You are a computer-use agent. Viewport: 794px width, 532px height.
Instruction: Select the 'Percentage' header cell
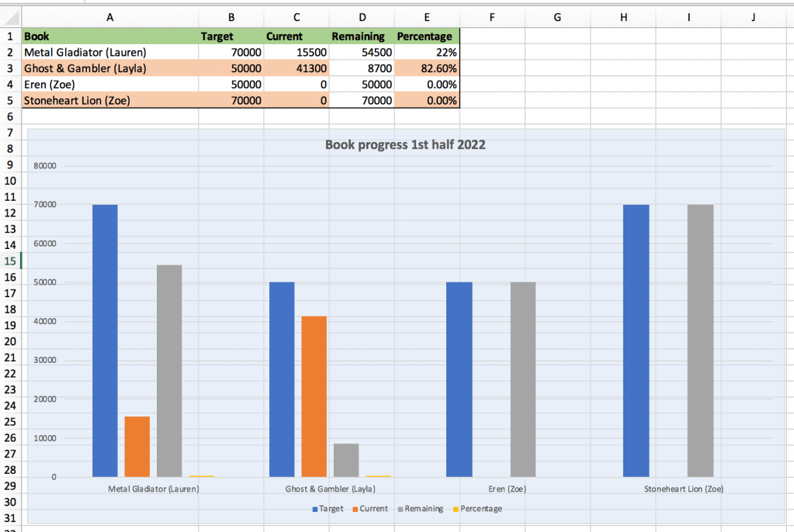427,36
